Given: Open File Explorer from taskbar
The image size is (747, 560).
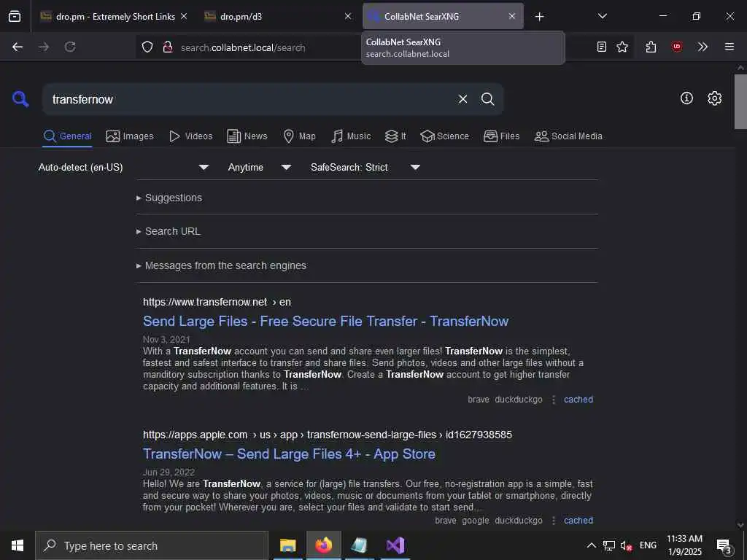Looking at the screenshot, I should [x=287, y=545].
